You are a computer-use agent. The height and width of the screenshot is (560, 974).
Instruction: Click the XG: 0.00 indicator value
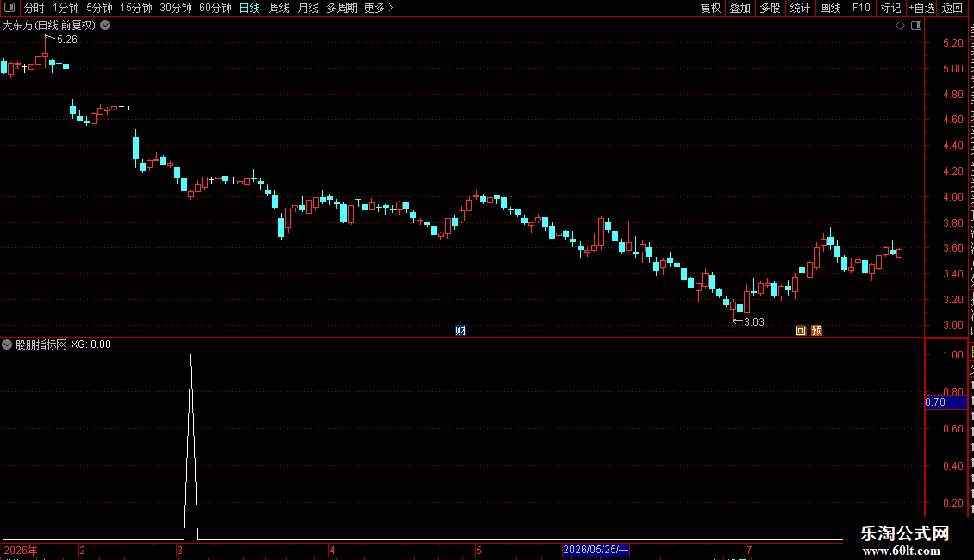click(91, 345)
